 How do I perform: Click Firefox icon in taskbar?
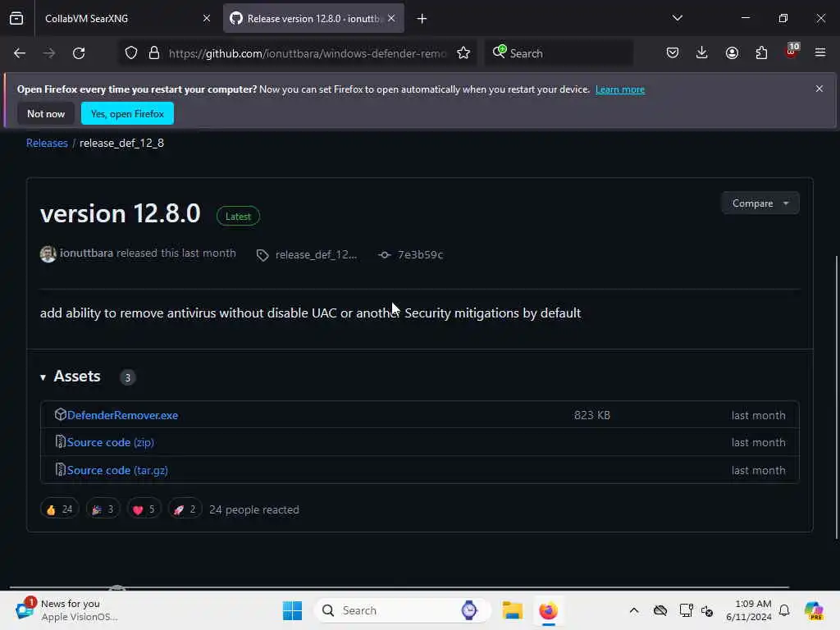tap(548, 610)
